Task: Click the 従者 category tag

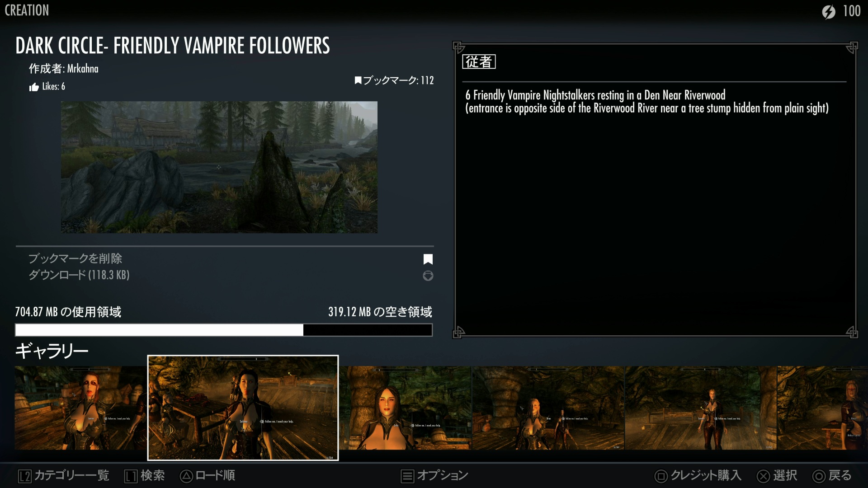Action: coord(479,61)
